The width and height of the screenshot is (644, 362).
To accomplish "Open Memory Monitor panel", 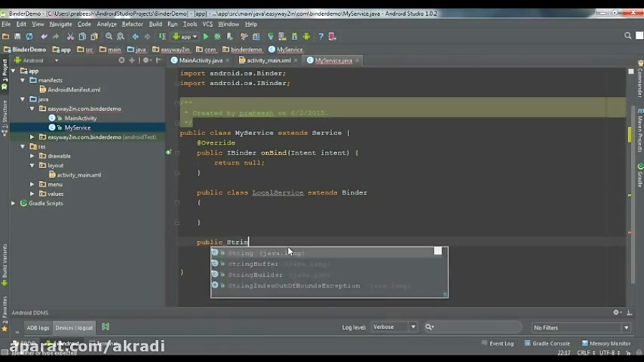I will [x=606, y=343].
